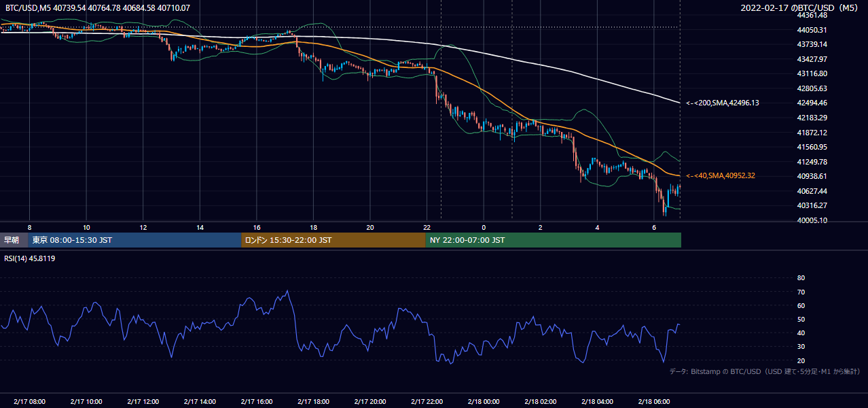
Task: Click the 東京 08:00-15:30 JST session bar
Action: (134, 240)
